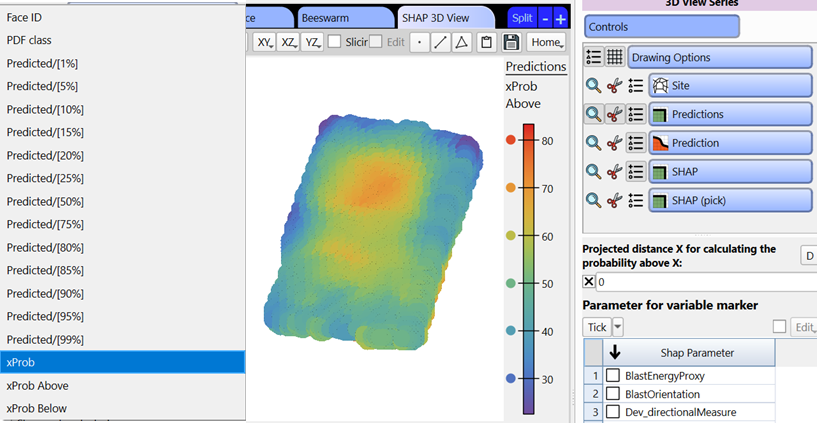Expand the dropdown arrow next to Tick
Image resolution: width=817 pixels, height=423 pixels.
tap(618, 327)
